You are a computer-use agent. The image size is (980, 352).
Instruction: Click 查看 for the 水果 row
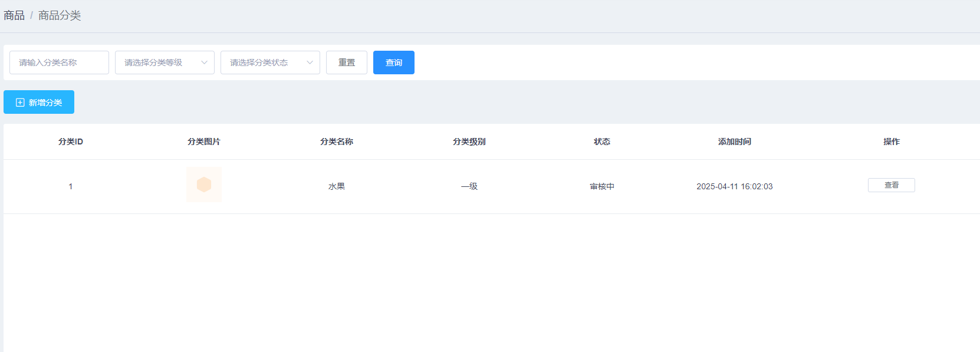pos(891,185)
